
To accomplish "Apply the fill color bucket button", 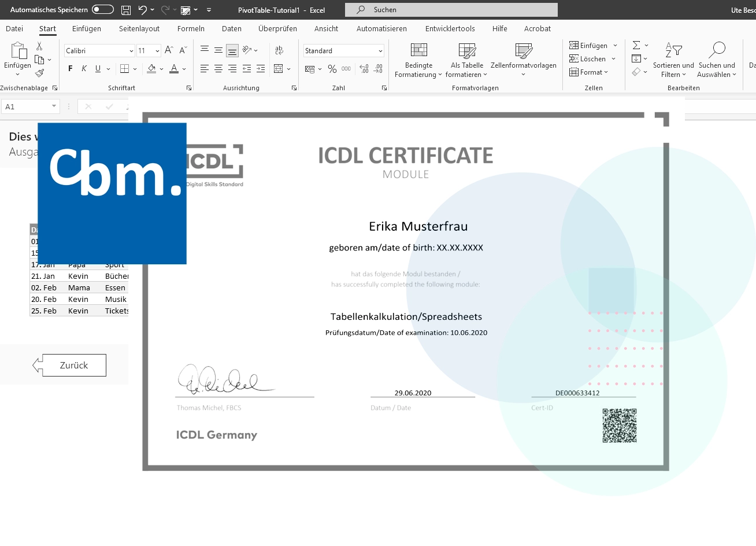I will 151,69.
